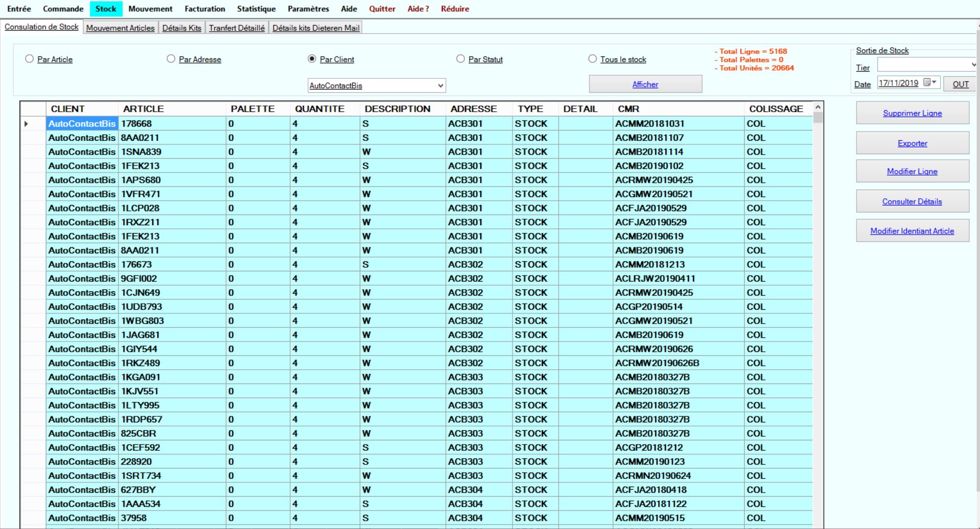Select article cell 1UDB793
980x529 pixels.
(172, 307)
